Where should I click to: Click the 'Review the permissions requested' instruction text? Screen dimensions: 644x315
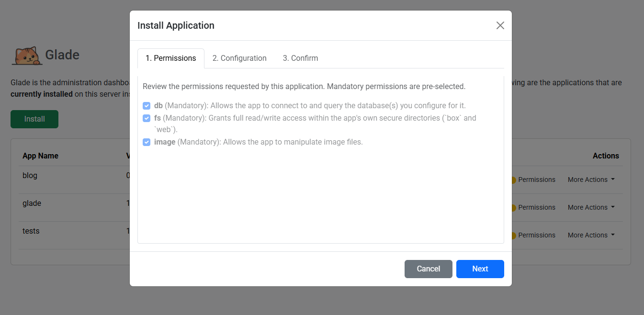coord(304,87)
